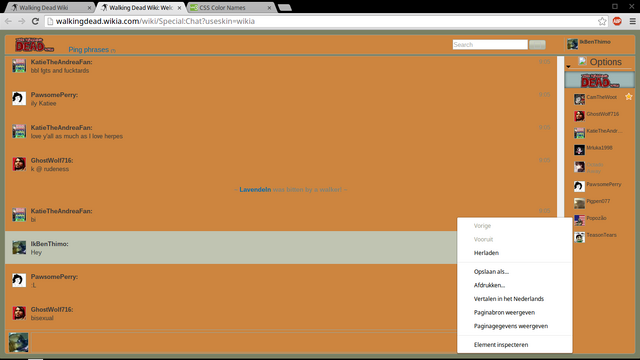This screenshot has height=360, width=640.
Task: Select the GhostWolf716 username in the user list
Action: tap(602, 114)
